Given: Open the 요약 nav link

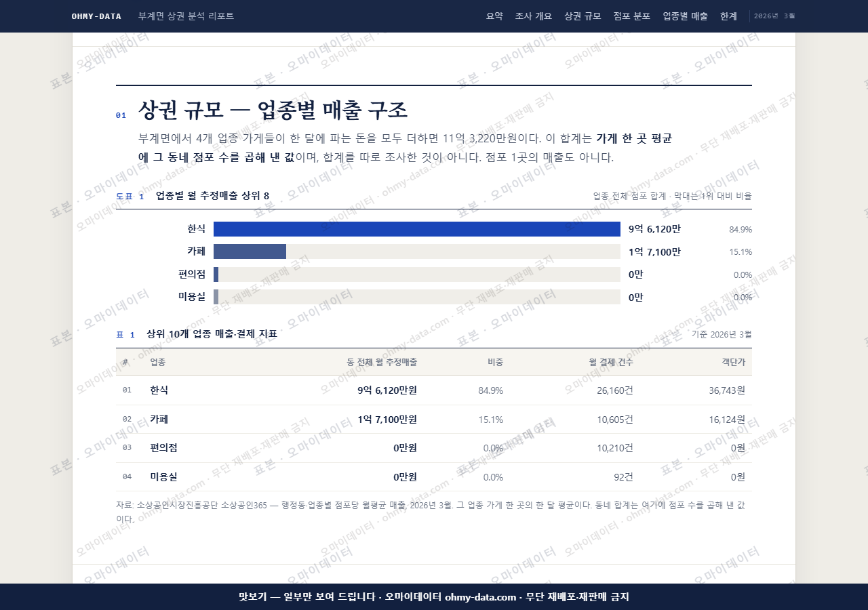Looking at the screenshot, I should pos(494,16).
